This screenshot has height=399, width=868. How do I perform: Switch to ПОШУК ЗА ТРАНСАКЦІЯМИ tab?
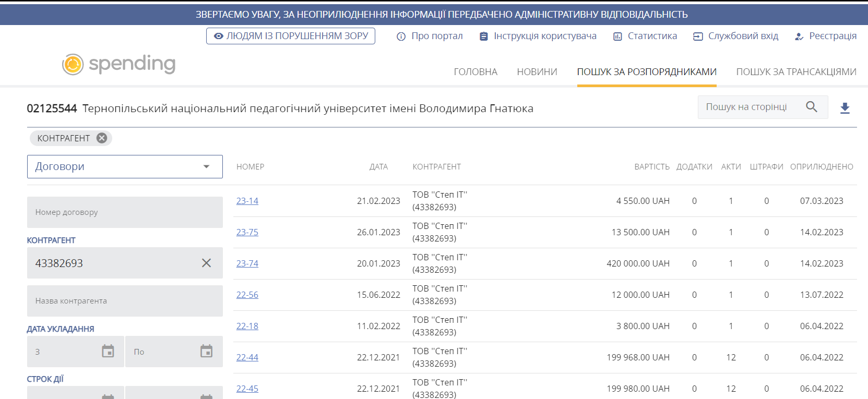point(796,72)
